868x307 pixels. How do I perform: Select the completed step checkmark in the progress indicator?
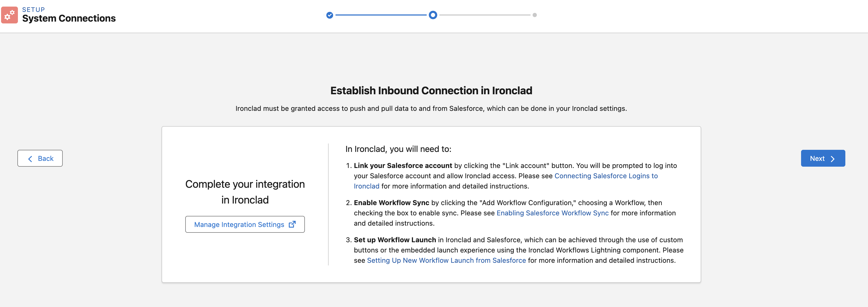[329, 15]
